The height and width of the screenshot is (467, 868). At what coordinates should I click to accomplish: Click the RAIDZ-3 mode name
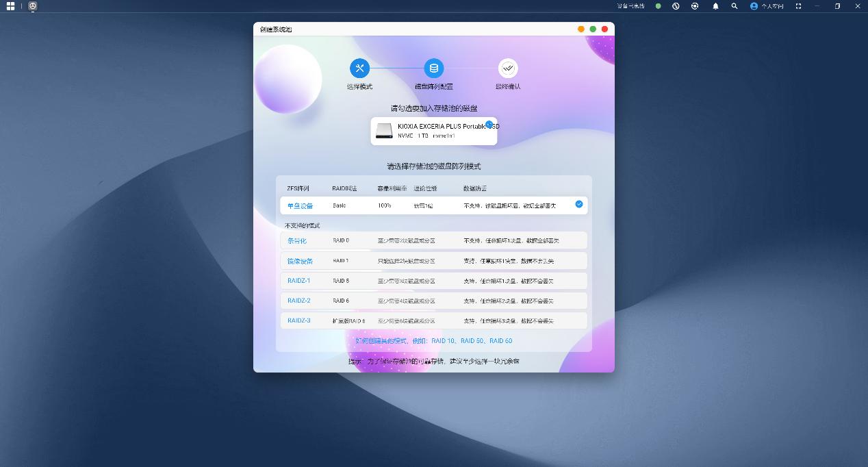298,320
